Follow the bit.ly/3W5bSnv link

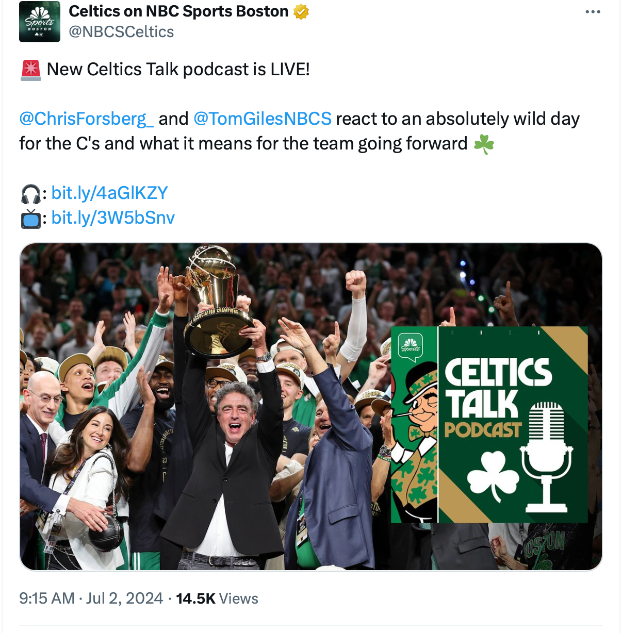pyautogui.click(x=113, y=217)
